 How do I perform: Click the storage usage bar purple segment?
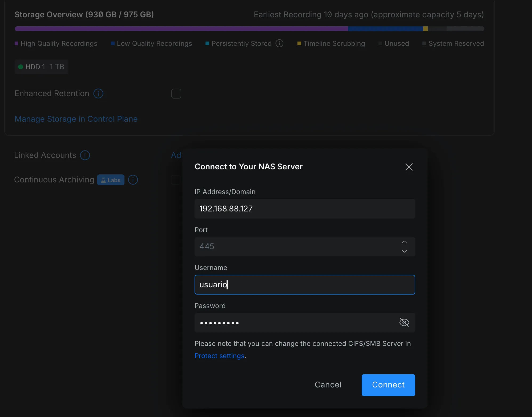181,29
